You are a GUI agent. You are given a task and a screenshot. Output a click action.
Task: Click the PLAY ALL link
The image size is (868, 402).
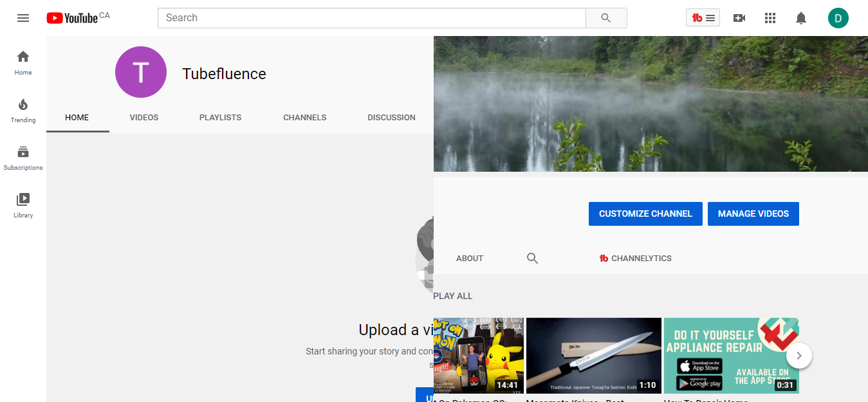point(453,297)
